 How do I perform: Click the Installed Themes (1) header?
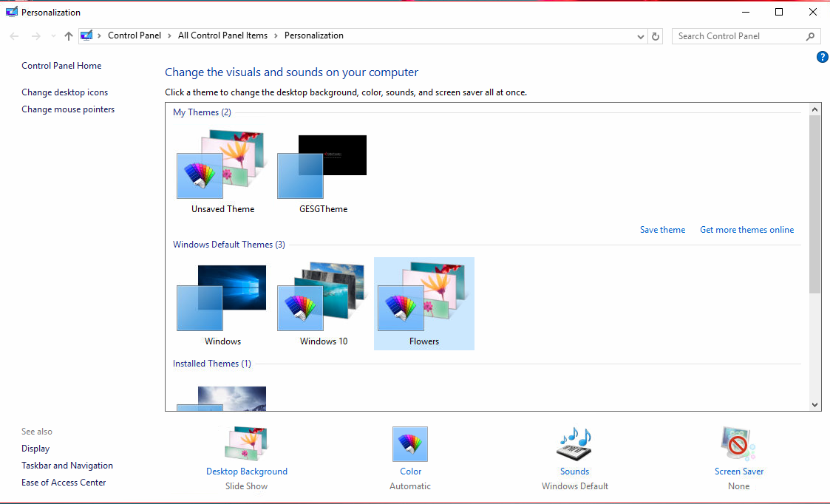211,364
